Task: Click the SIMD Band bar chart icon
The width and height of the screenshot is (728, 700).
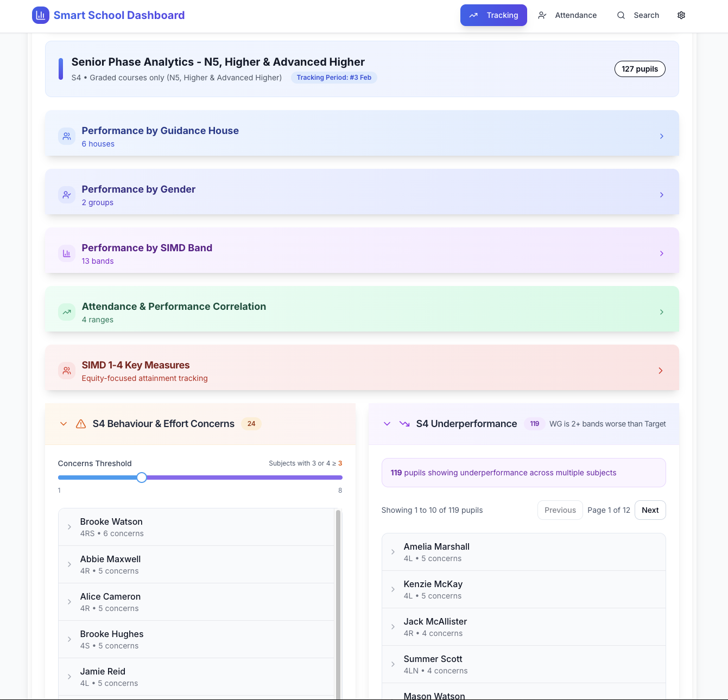Action: [67, 253]
